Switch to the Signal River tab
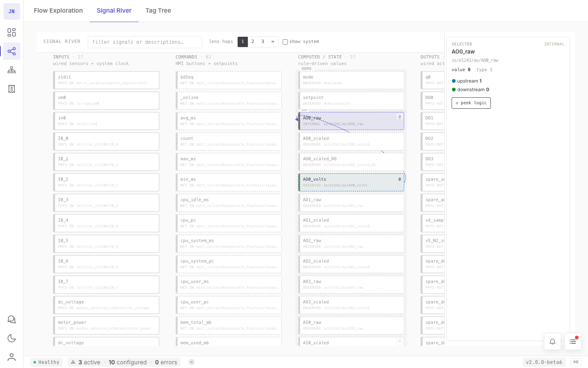Screen dimensions: 588x368 [114, 11]
